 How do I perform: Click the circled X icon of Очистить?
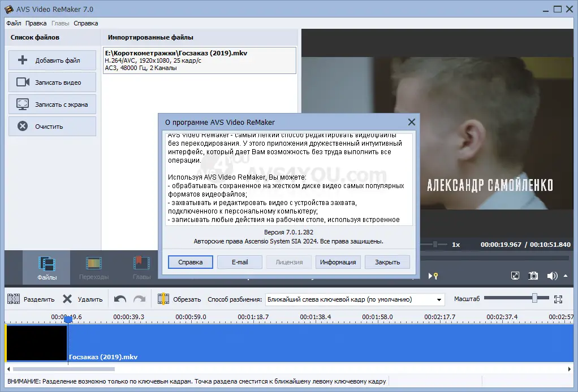tap(23, 126)
